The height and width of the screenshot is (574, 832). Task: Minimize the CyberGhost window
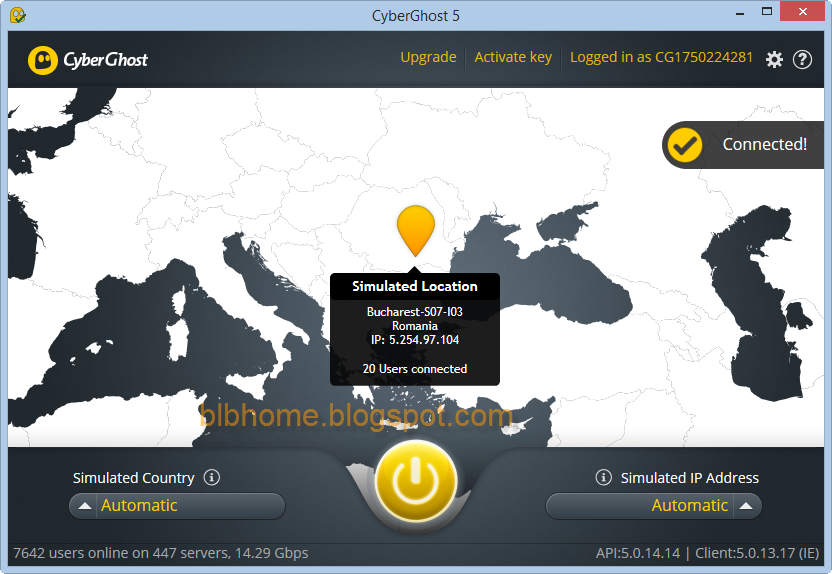tap(740, 12)
